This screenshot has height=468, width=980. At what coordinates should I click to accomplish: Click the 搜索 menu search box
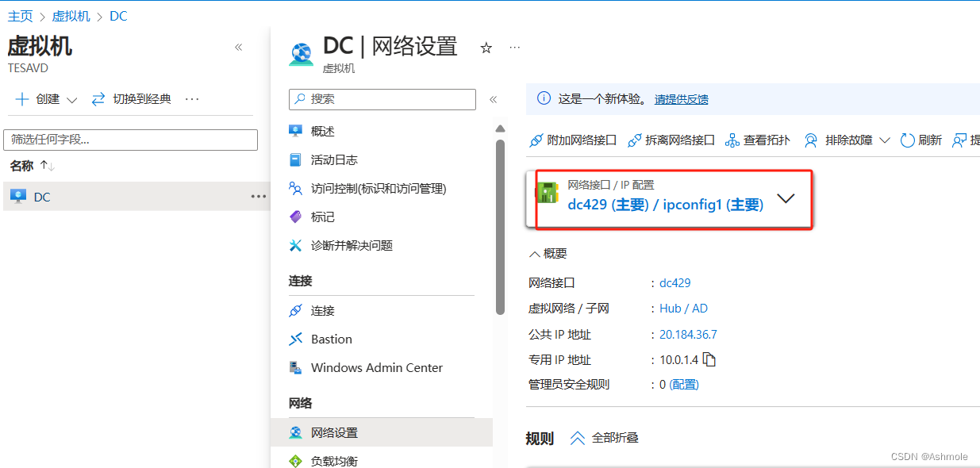point(382,99)
